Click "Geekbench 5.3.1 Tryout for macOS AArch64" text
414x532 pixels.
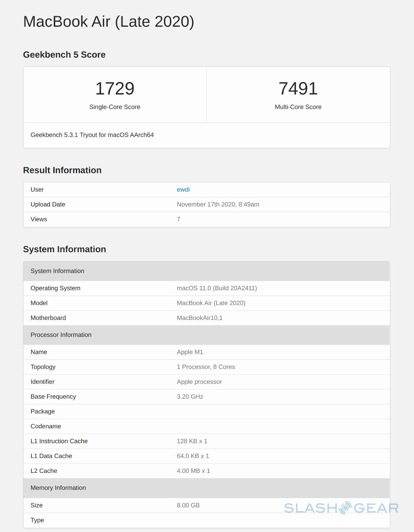tap(92, 135)
